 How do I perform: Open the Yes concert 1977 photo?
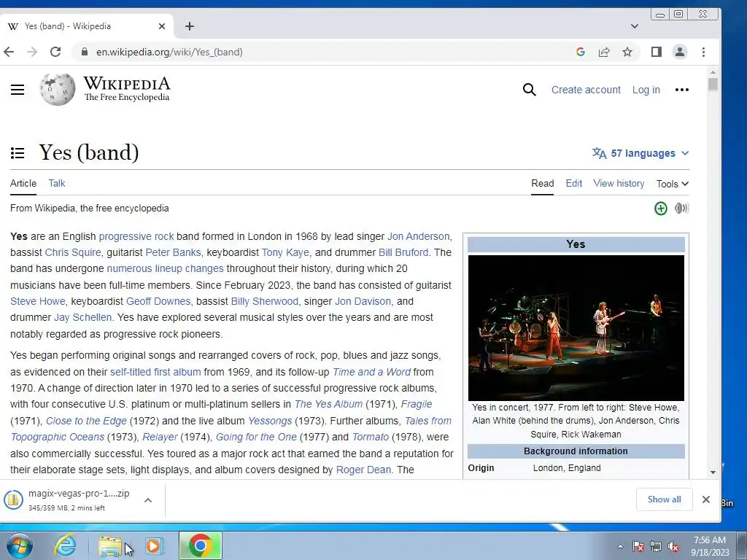pos(576,328)
